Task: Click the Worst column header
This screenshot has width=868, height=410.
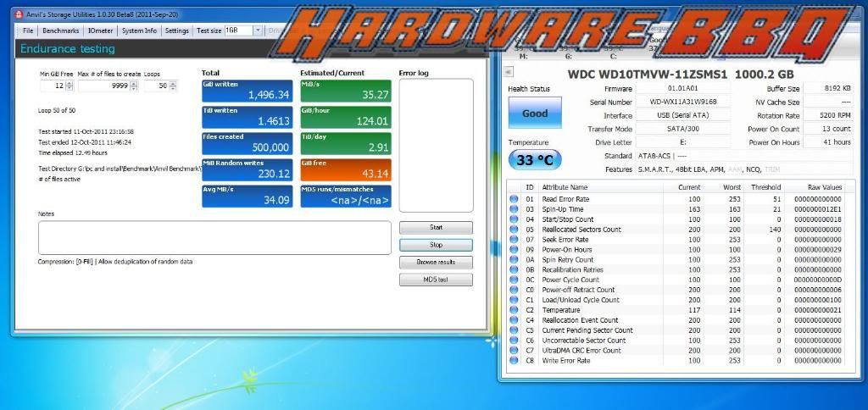Action: [732, 187]
